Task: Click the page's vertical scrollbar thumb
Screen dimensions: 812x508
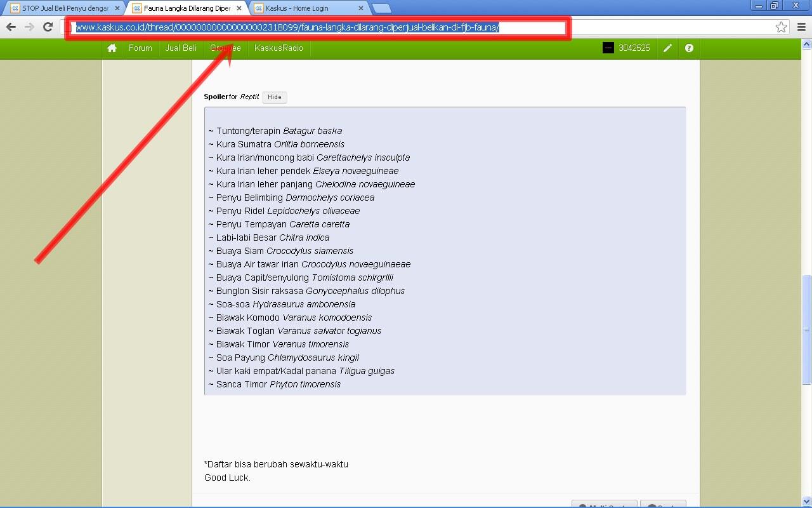Action: click(x=807, y=330)
